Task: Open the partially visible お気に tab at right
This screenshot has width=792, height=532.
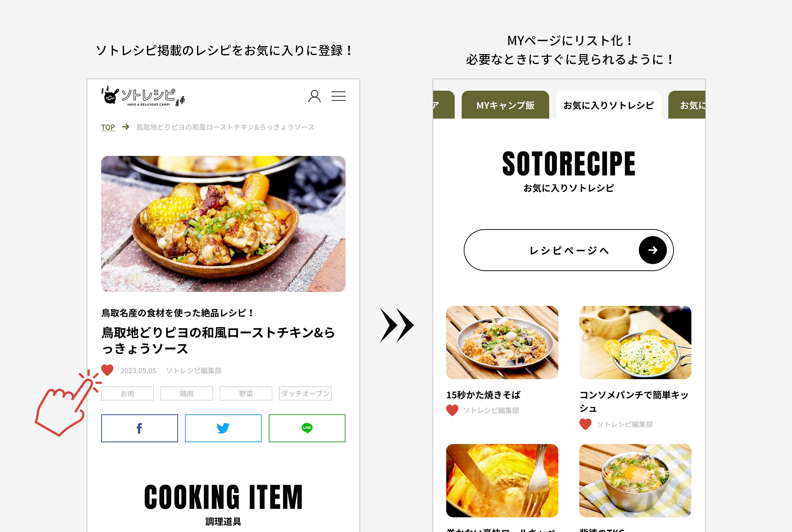Action: coord(687,105)
